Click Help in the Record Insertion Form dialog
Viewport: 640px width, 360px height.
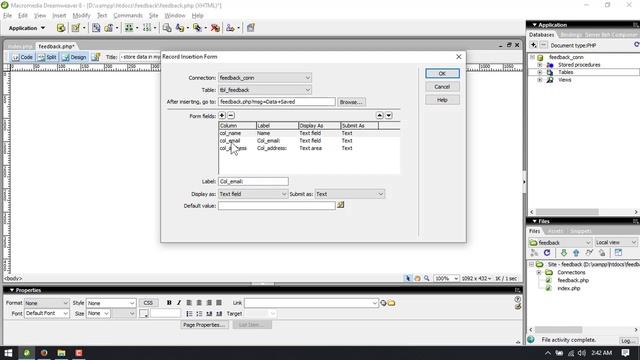coord(442,100)
